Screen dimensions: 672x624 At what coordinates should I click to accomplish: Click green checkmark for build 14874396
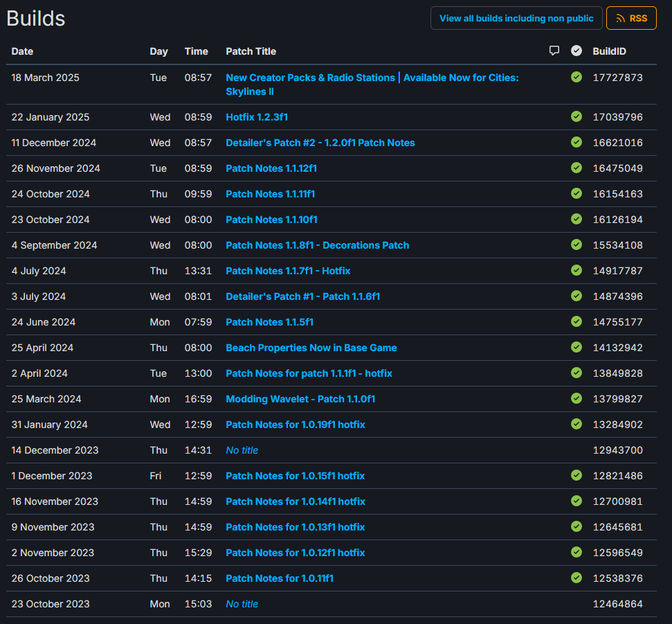click(576, 296)
